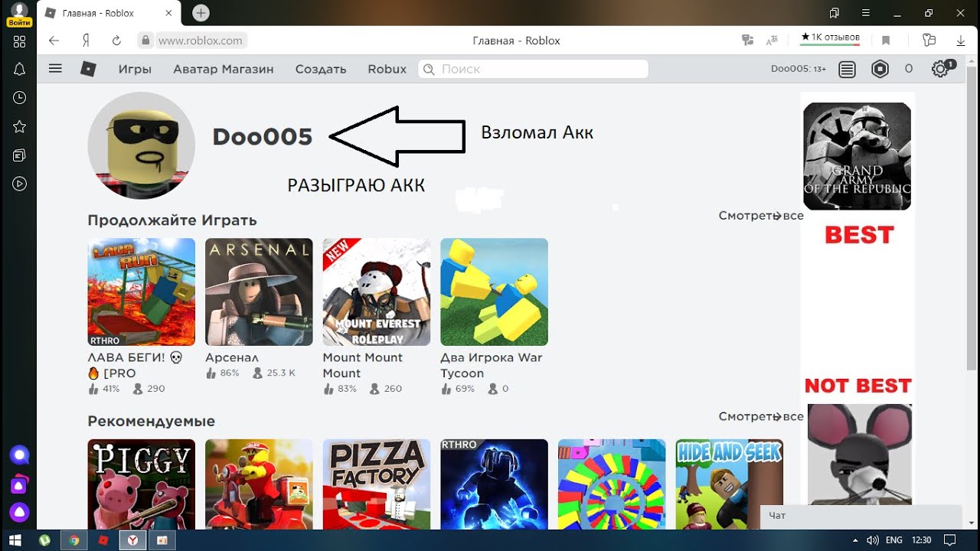Click the Robux hexagon balance icon

pos(880,69)
